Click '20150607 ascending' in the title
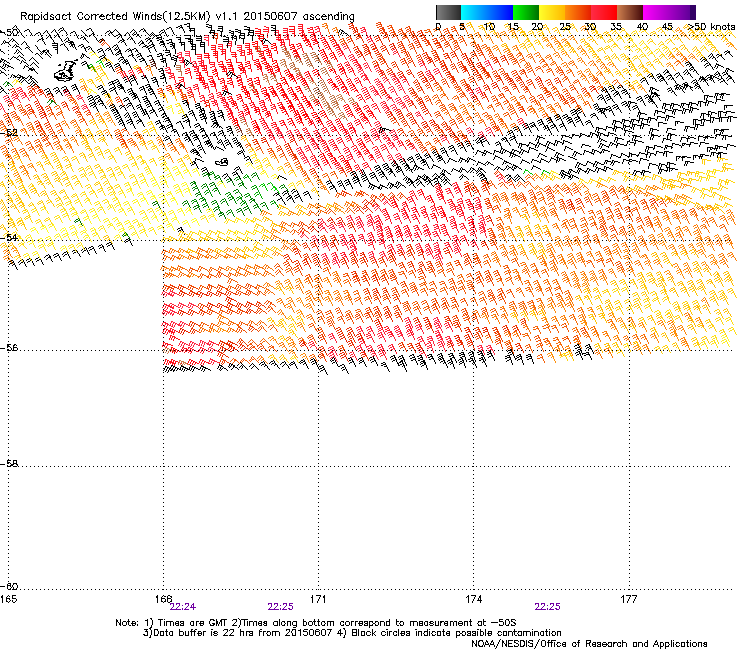 coord(299,16)
